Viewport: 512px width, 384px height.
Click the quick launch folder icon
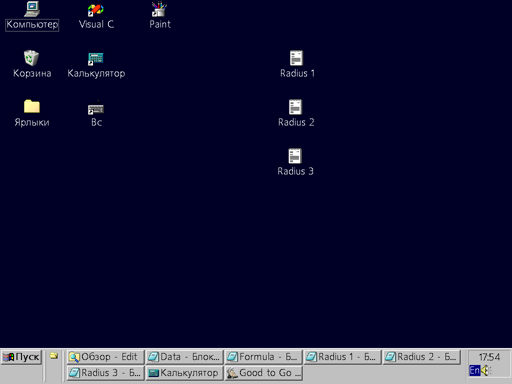tap(54, 356)
